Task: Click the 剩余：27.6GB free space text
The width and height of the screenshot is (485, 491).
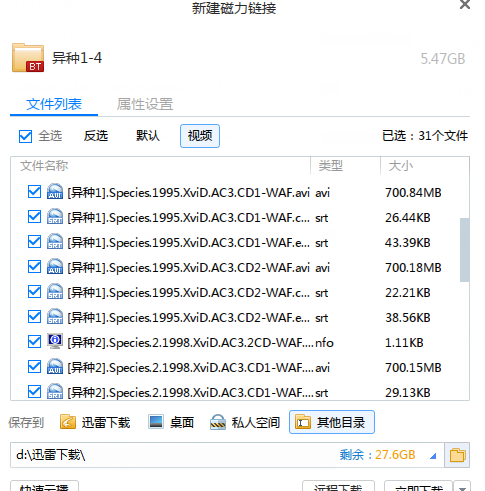Action: [377, 455]
